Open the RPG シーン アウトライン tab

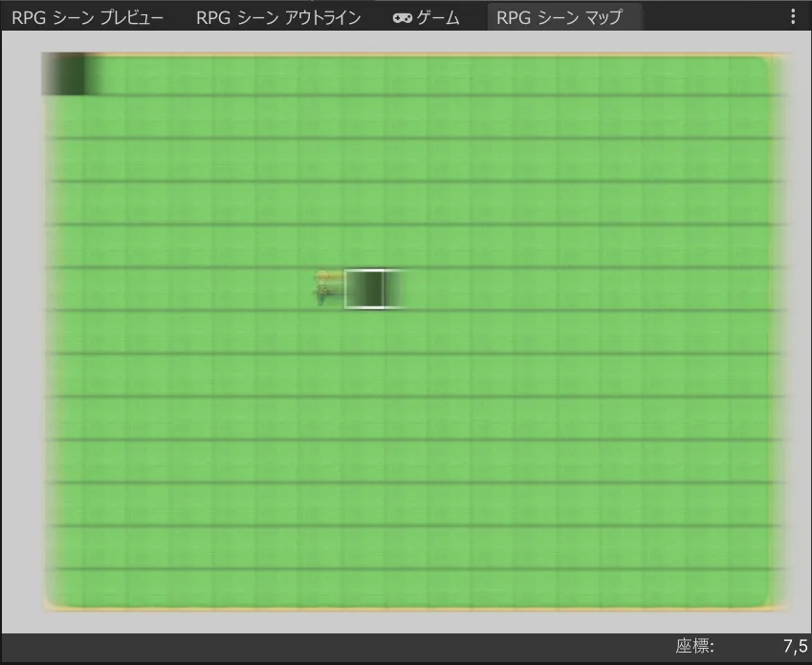pyautogui.click(x=278, y=18)
